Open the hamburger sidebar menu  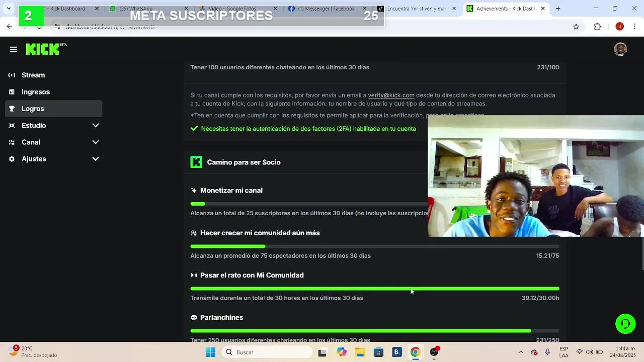coord(14,49)
